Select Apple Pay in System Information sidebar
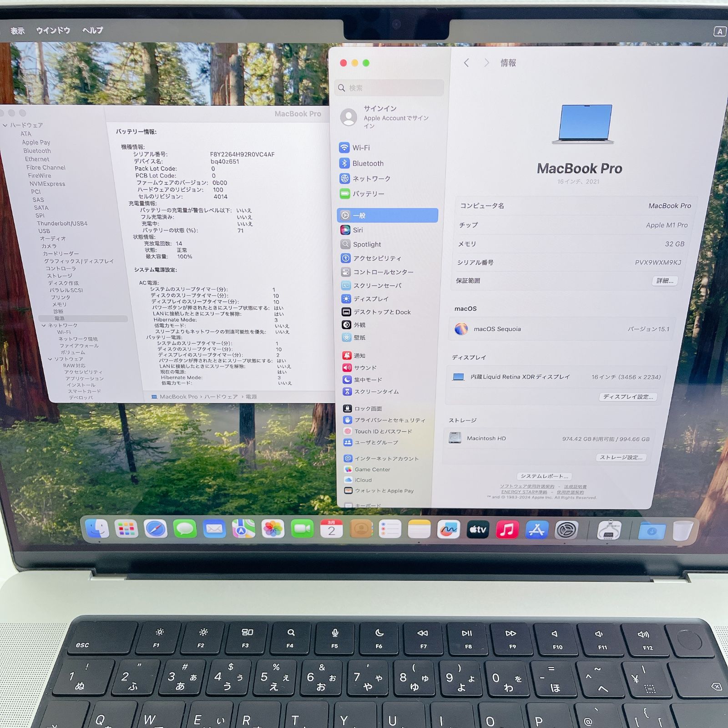The width and height of the screenshot is (728, 728). coord(36,142)
